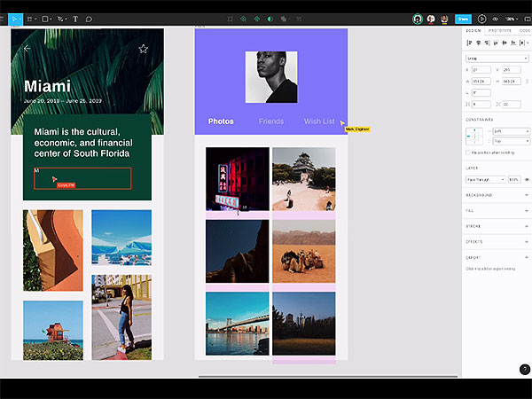Click the Boolean operations icon
This screenshot has height=399, width=532.
tap(284, 19)
